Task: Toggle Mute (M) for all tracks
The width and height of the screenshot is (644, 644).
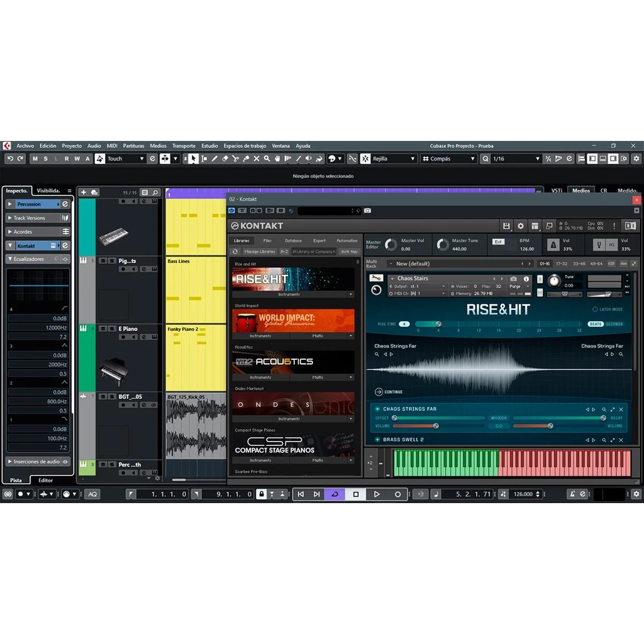Action: (x=35, y=158)
